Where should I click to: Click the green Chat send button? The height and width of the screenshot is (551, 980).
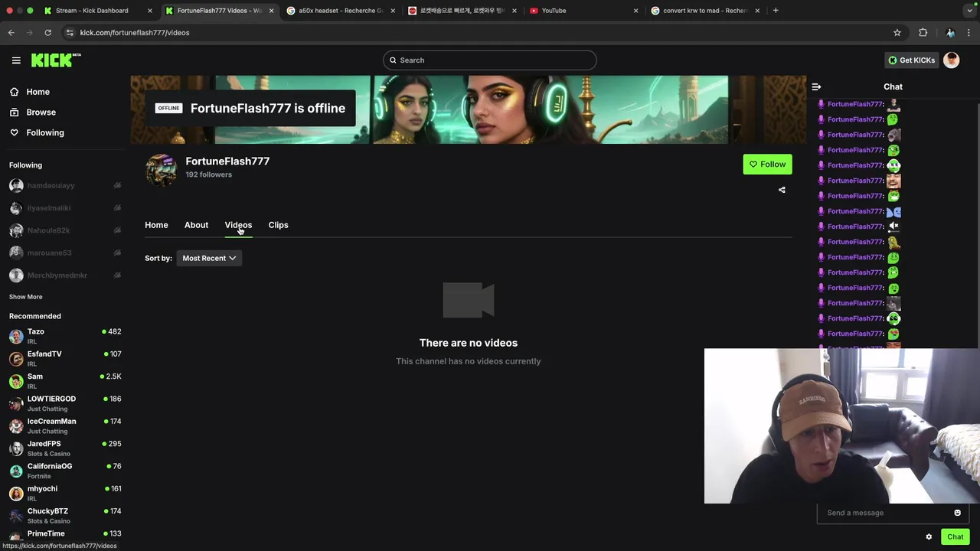pyautogui.click(x=955, y=537)
